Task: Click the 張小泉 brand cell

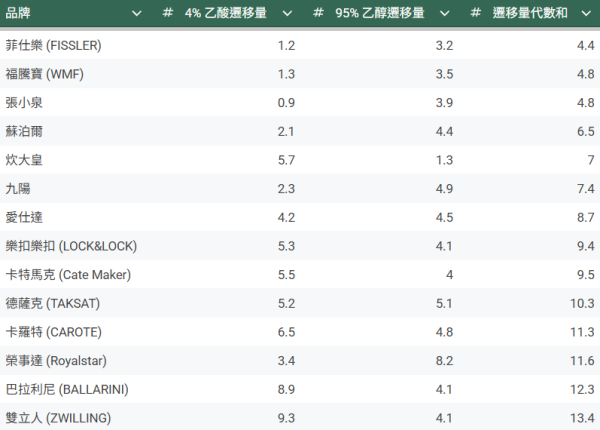Action: [x=24, y=103]
